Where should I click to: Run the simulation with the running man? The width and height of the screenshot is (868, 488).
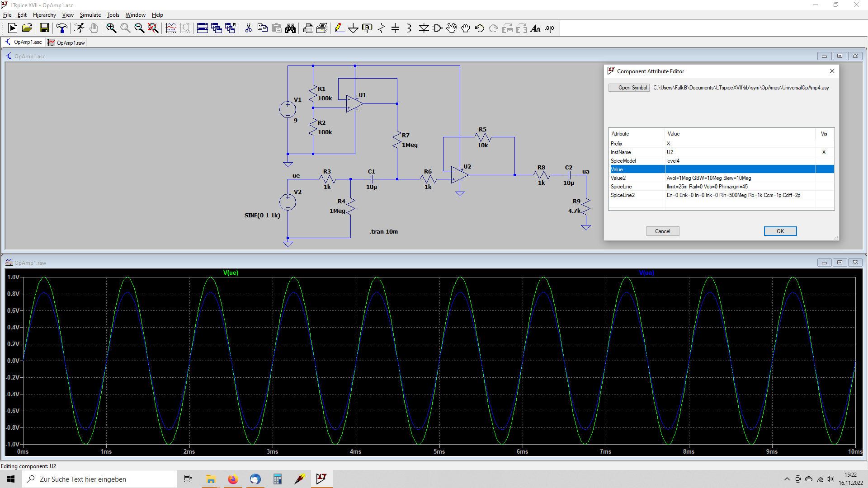point(79,28)
